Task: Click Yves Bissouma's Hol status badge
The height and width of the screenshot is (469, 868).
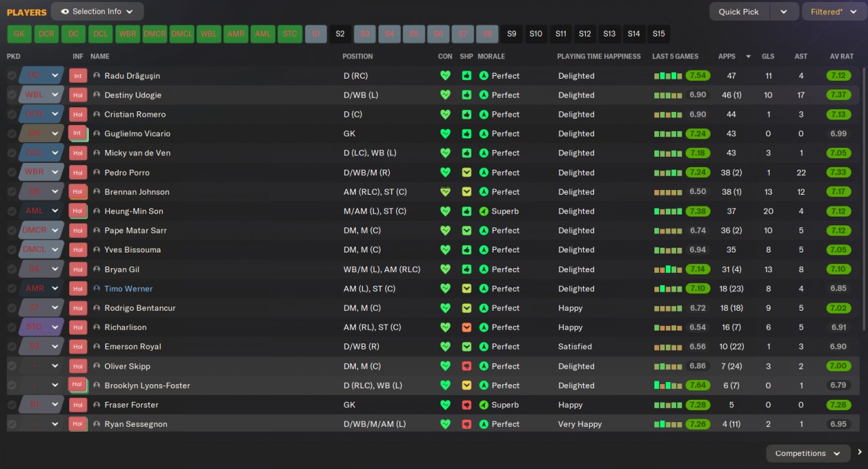Action: (x=78, y=250)
